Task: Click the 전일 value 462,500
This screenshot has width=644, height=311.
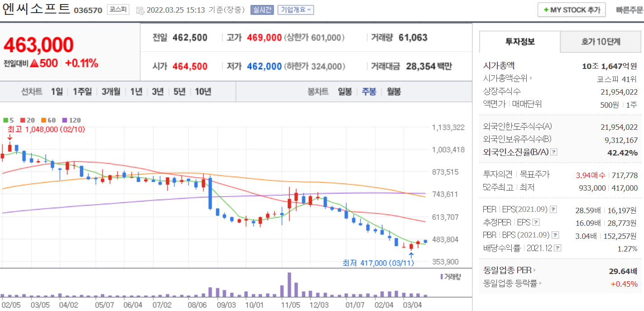Action: coord(190,38)
